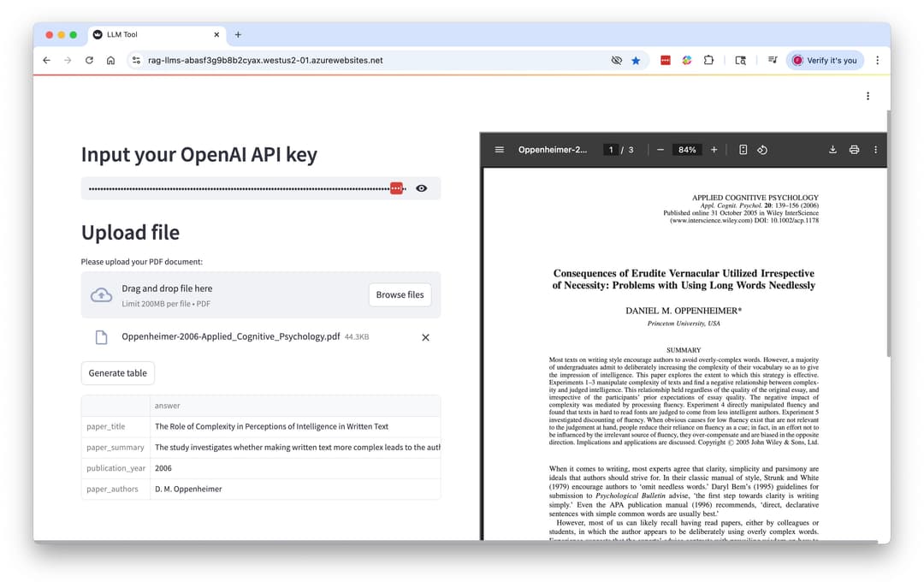Zoom in the PDF with the plus icon
924x588 pixels.
tap(714, 150)
